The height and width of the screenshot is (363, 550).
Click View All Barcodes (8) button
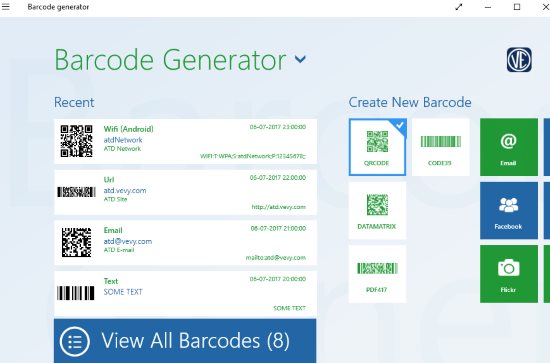(185, 341)
